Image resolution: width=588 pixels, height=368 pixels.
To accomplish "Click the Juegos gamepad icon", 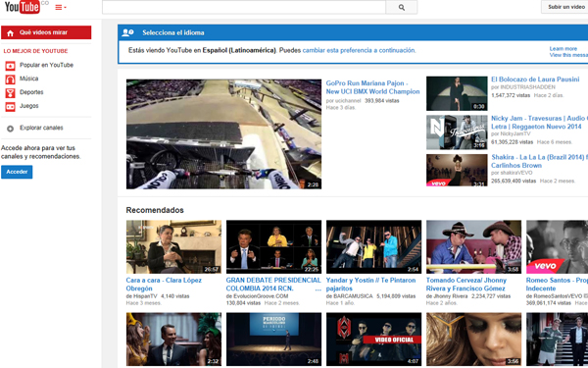I will tap(10, 107).
